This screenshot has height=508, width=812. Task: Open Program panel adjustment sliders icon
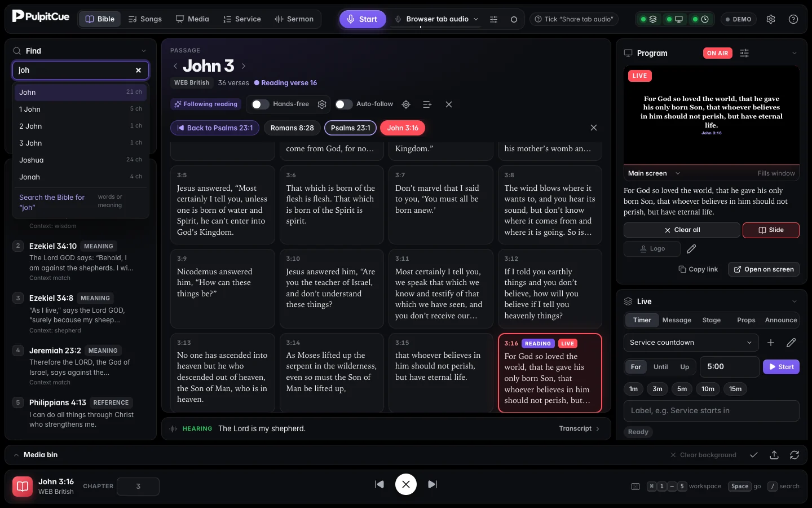[x=744, y=53]
